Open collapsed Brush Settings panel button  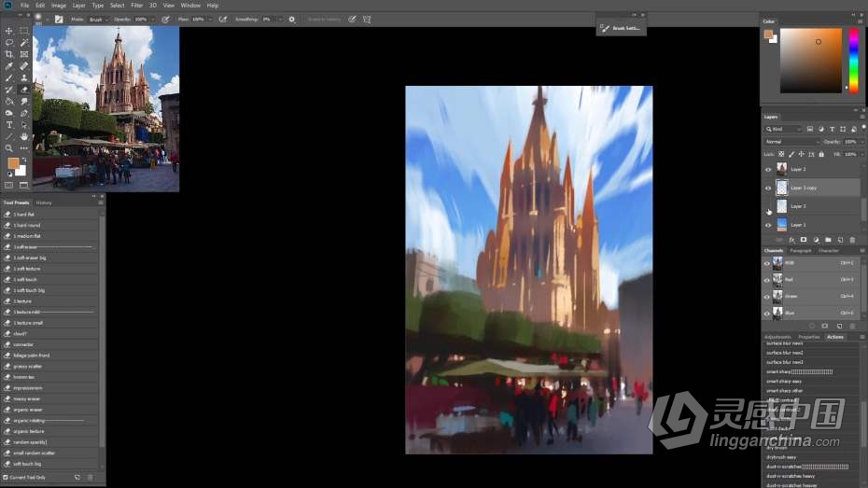tap(621, 28)
